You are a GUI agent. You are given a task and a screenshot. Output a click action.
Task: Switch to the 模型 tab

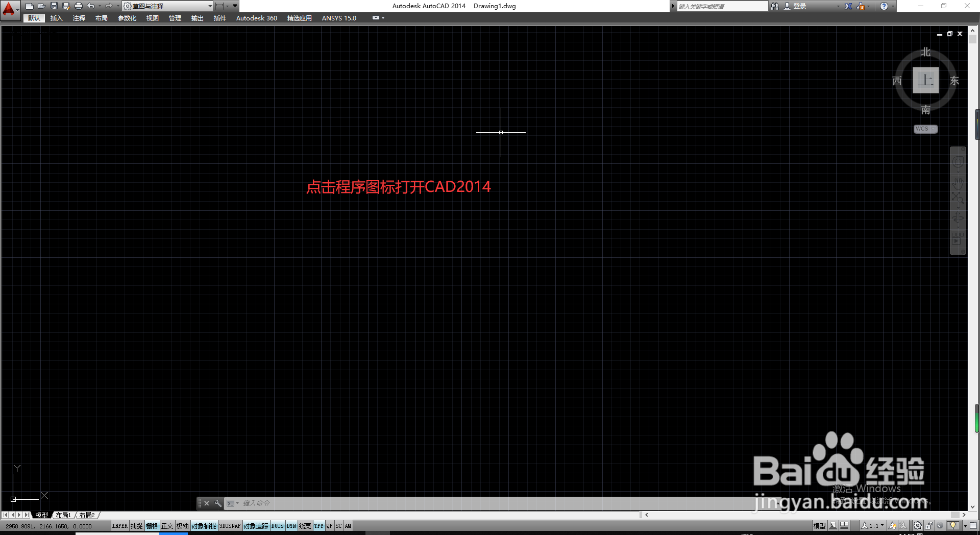click(x=42, y=515)
